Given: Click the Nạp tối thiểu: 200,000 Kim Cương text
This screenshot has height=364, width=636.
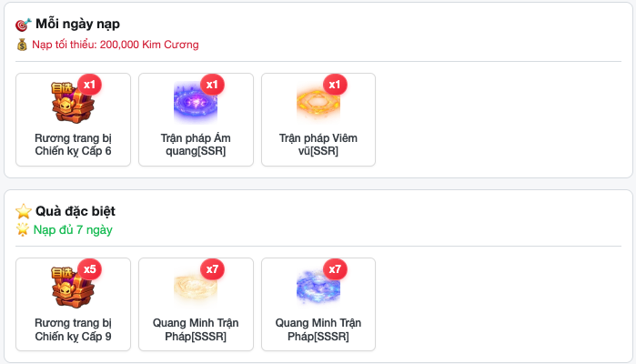Looking at the screenshot, I should point(116,45).
